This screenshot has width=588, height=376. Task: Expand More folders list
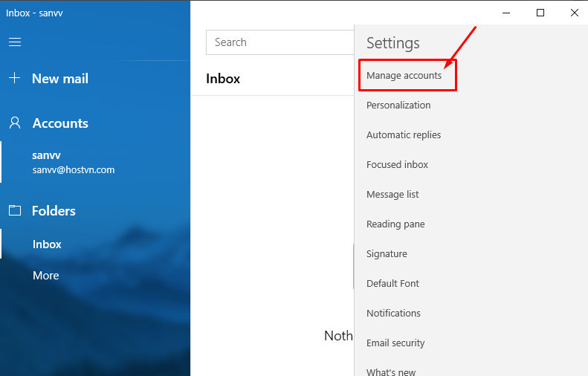pos(45,276)
